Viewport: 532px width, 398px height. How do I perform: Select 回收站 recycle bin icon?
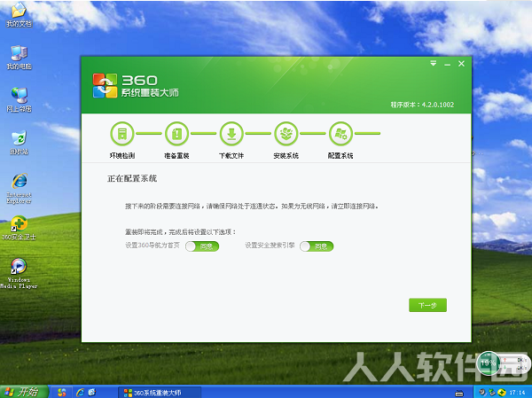click(19, 143)
